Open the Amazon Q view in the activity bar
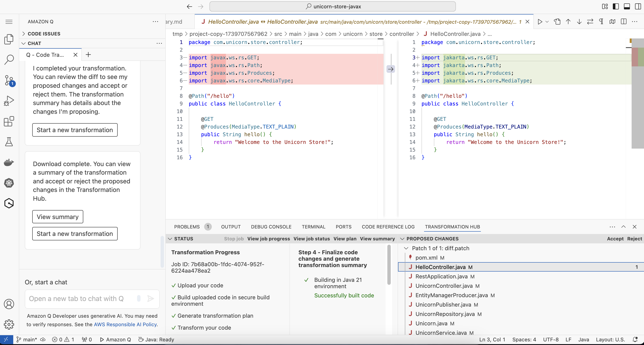Screen dimensions: 644x345 (9, 203)
